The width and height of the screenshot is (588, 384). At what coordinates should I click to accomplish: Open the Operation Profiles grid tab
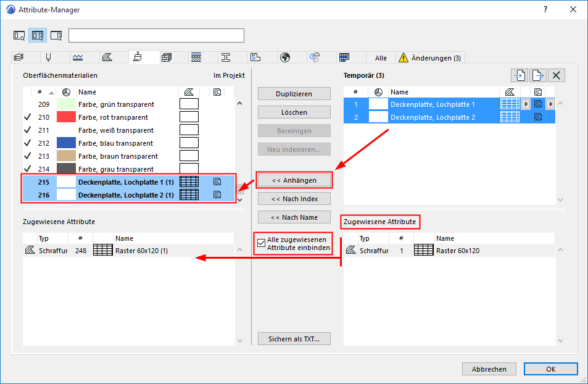tap(344, 57)
